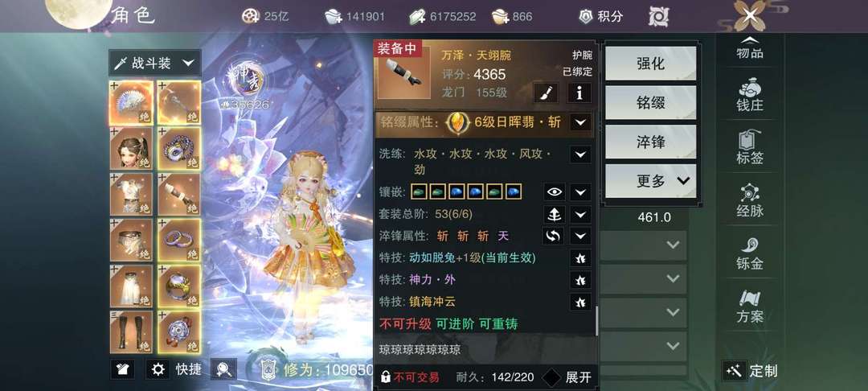Click the 强化 enhance button
This screenshot has height=391, width=868.
coord(650,63)
